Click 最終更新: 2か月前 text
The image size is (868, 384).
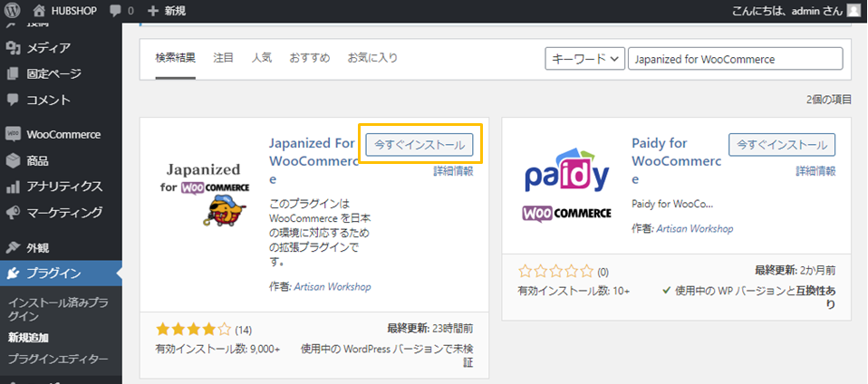(796, 271)
